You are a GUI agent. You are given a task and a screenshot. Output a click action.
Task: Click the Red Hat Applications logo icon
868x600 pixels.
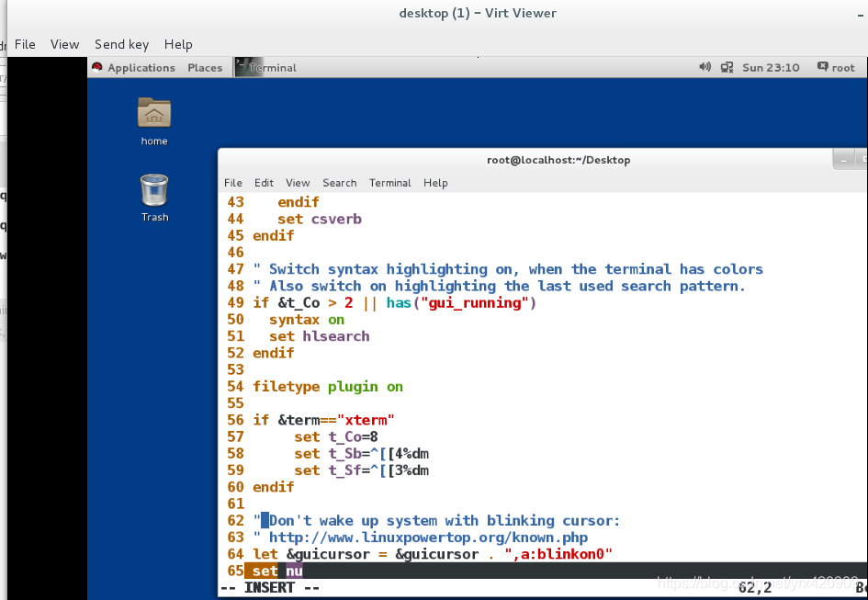point(97,68)
